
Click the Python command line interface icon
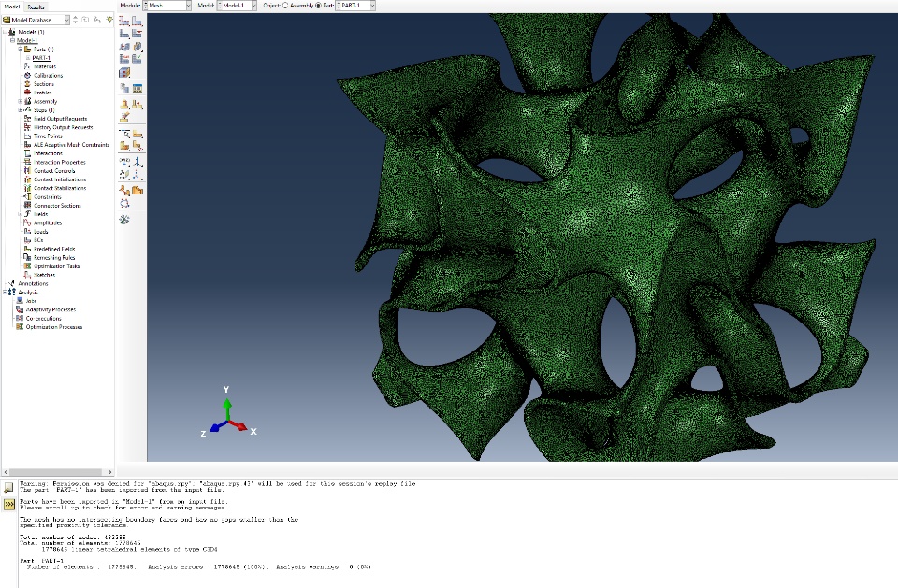pos(8,505)
